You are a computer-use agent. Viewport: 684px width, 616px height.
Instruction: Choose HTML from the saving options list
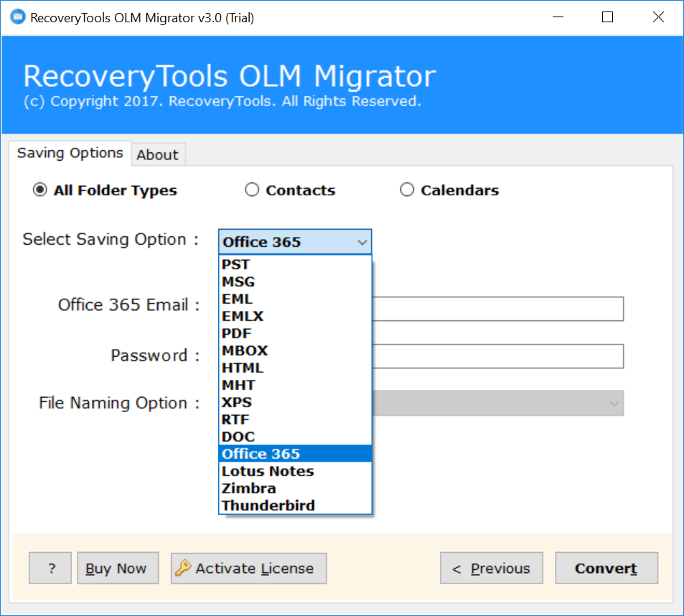point(295,368)
